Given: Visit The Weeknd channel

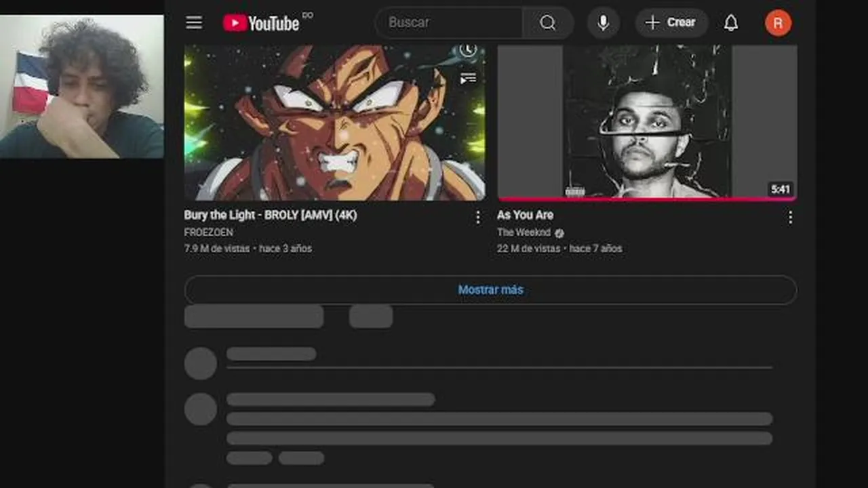Looking at the screenshot, I should [x=524, y=232].
